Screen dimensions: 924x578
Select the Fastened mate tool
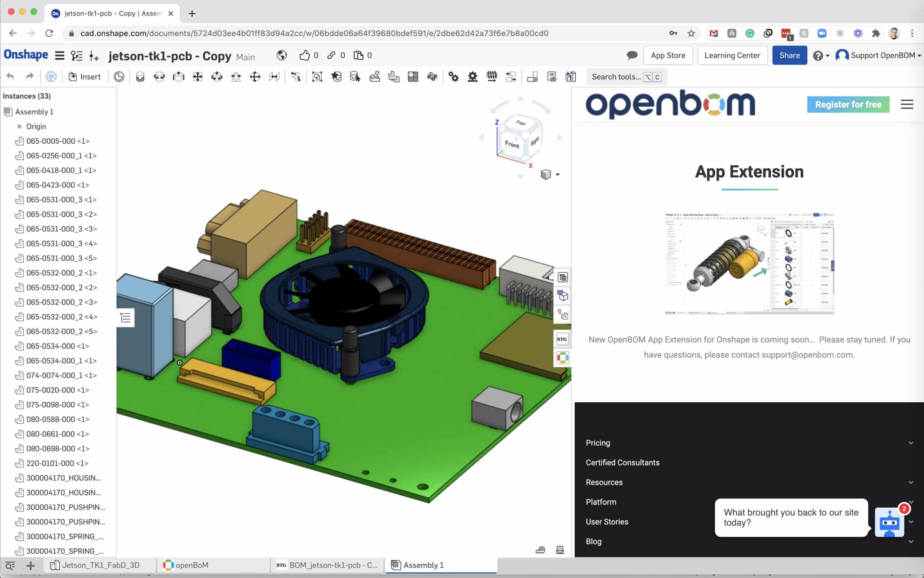coord(140,77)
